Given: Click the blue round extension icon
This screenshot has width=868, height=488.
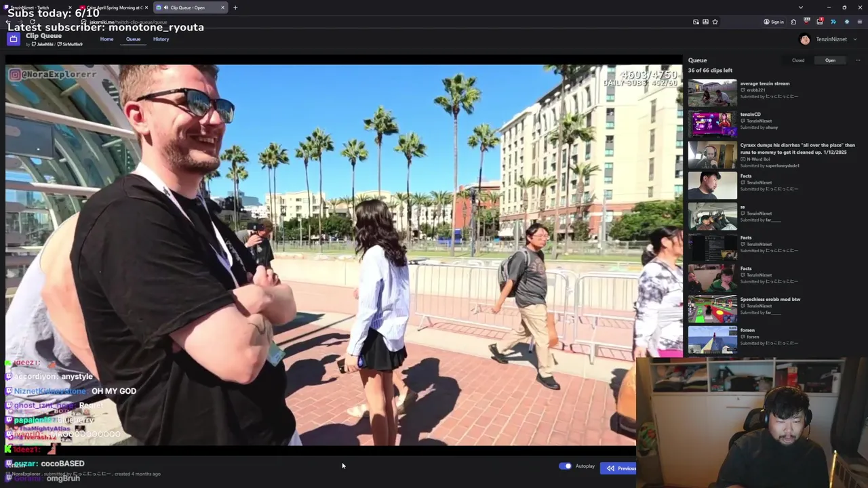Looking at the screenshot, I should click(846, 22).
